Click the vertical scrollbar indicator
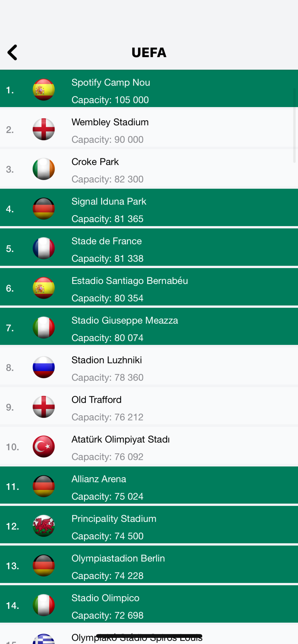 point(294,125)
